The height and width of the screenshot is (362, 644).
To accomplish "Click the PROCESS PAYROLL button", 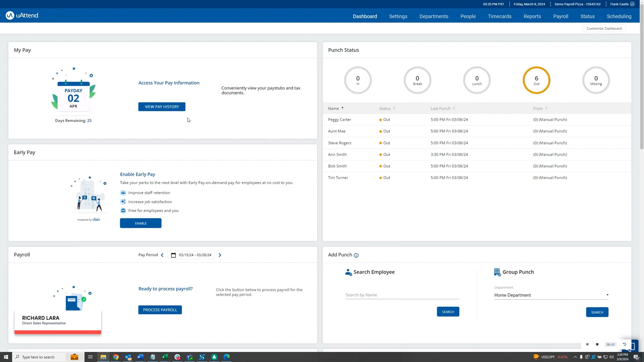I will [x=160, y=310].
